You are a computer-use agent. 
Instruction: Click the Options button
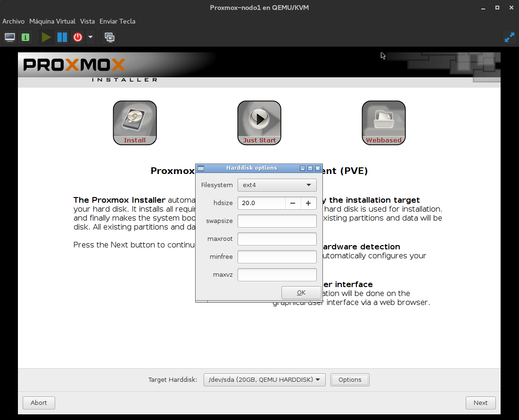[x=350, y=379]
